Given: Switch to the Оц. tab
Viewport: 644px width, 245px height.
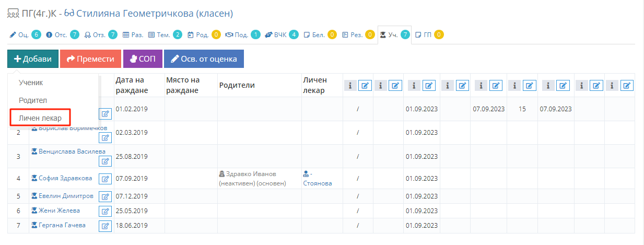Looking at the screenshot, I should tap(25, 35).
